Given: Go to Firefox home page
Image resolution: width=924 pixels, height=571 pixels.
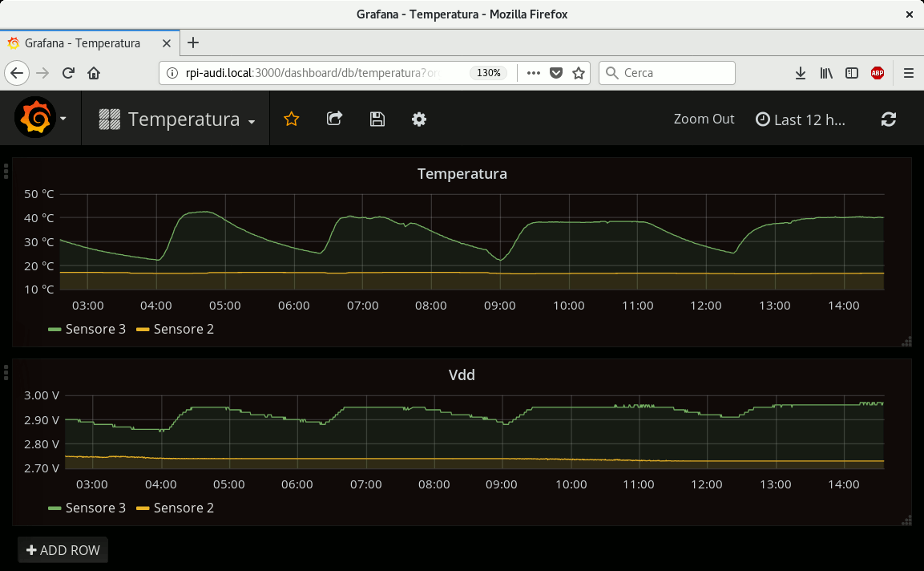Looking at the screenshot, I should point(94,73).
